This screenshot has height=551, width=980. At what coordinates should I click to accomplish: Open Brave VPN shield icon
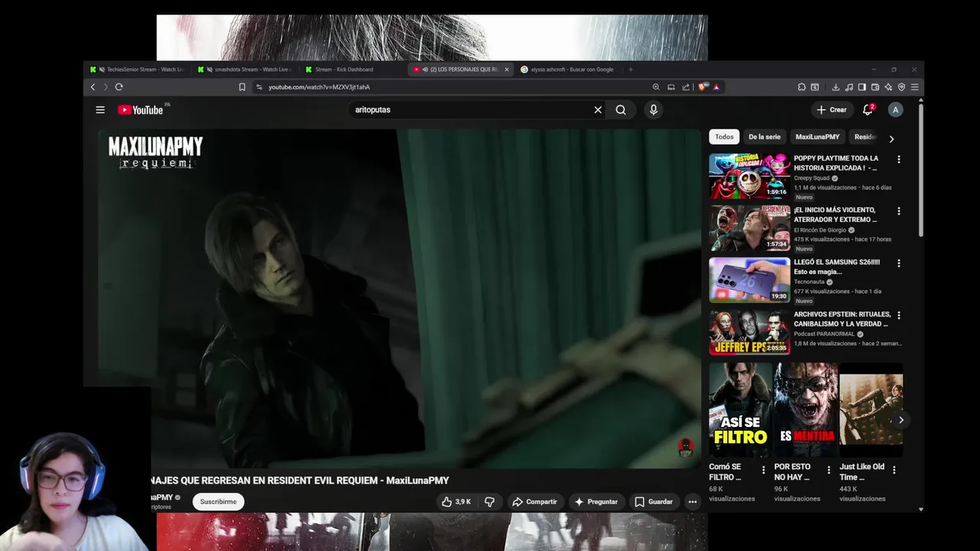point(901,87)
